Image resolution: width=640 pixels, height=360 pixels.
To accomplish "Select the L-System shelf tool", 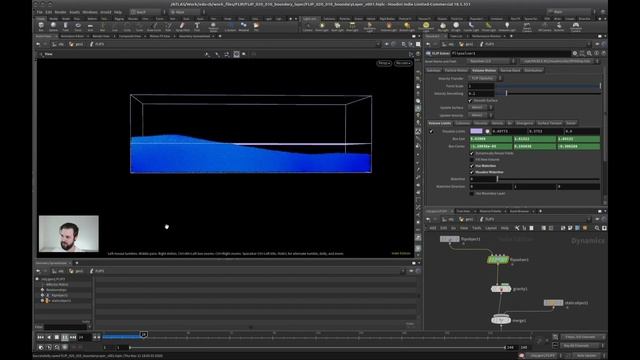I will (230, 27).
